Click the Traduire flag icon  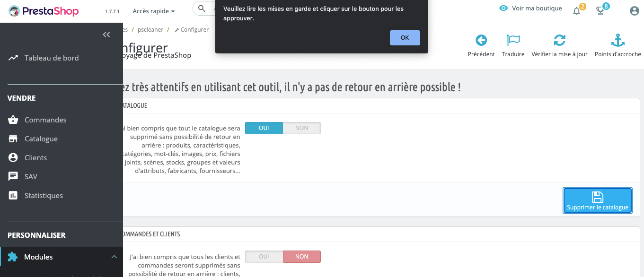[x=513, y=40]
